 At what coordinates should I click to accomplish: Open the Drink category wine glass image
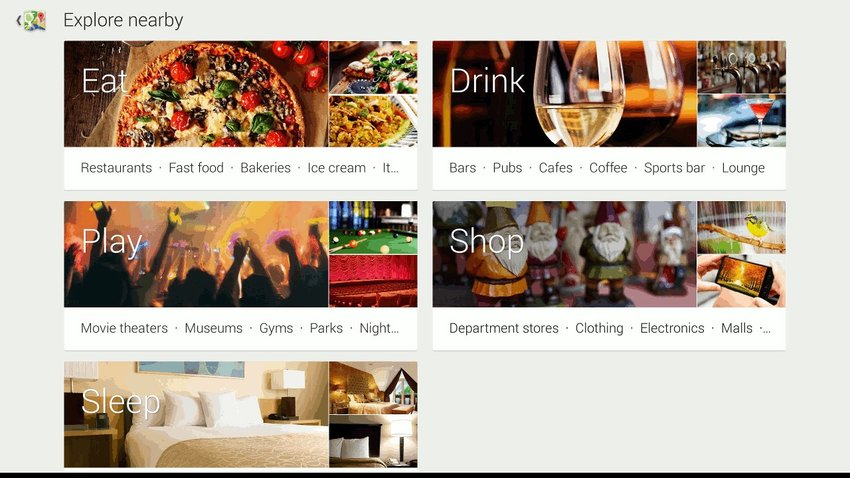click(x=564, y=94)
